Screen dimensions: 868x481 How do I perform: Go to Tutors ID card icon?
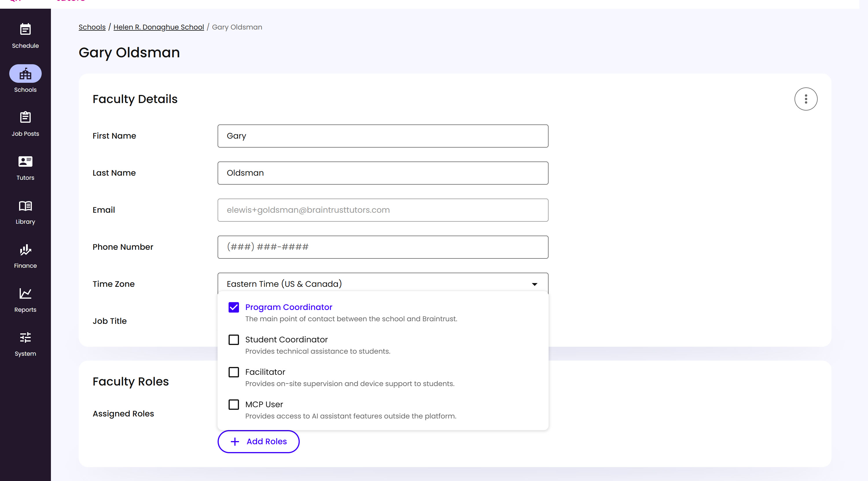pos(25,161)
